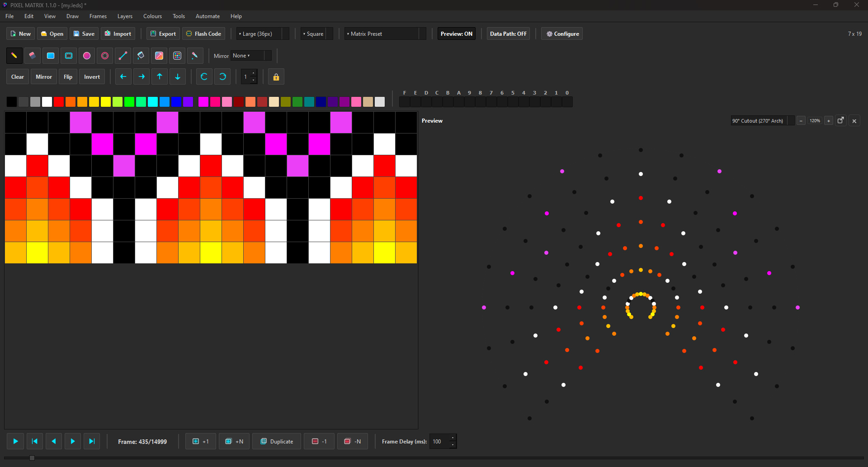Click the Export button
The image size is (868, 467).
click(x=163, y=34)
